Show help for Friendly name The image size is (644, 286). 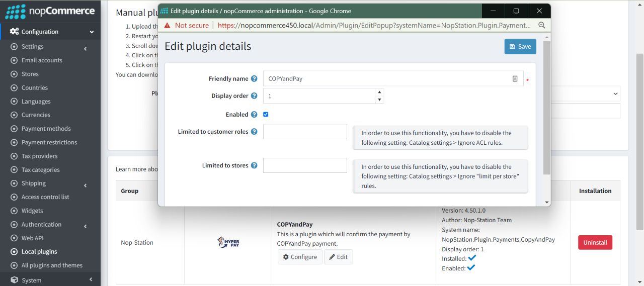254,79
